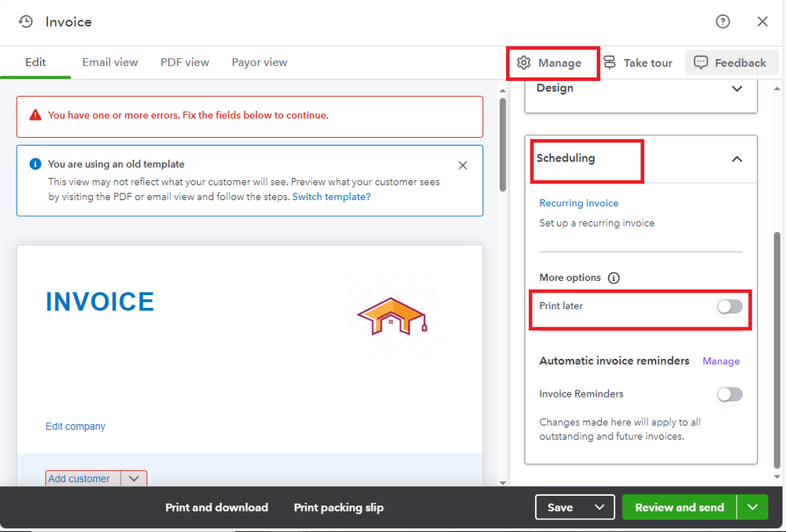Image resolution: width=786 pixels, height=532 pixels.
Task: Open the help question mark icon
Action: [722, 21]
